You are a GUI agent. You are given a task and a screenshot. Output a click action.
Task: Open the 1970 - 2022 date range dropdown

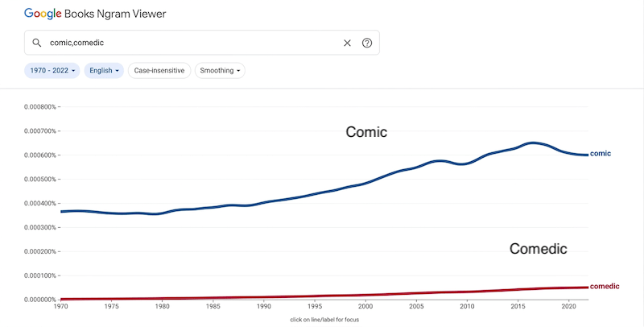pos(52,70)
